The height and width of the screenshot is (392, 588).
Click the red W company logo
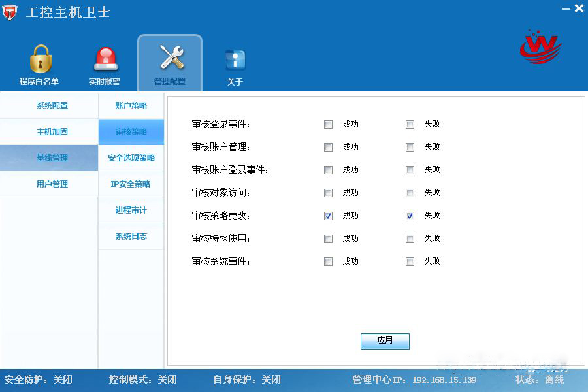[x=540, y=46]
